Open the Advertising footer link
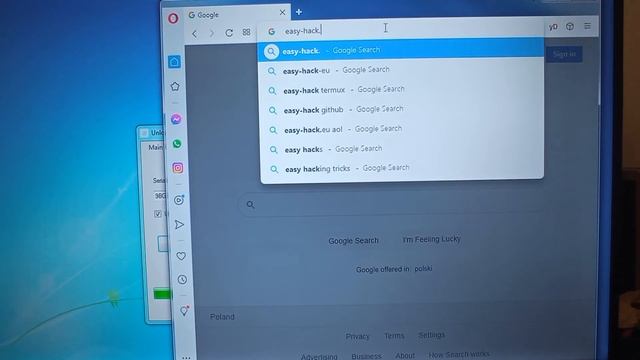640x360 pixels. [319, 357]
